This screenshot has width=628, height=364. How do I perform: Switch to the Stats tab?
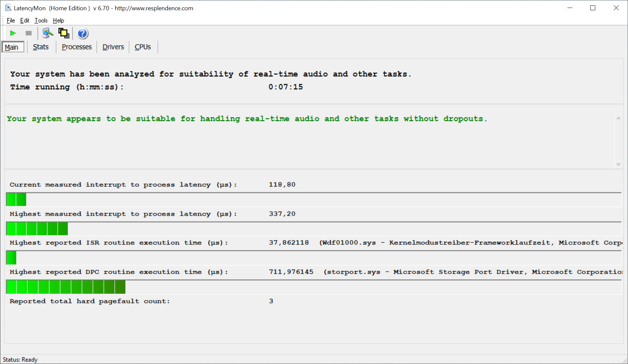tap(41, 47)
